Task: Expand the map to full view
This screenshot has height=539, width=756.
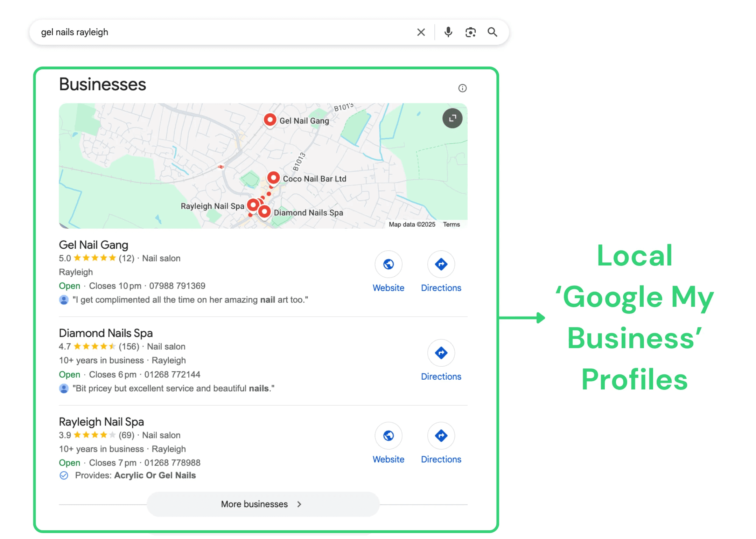Action: click(x=452, y=118)
